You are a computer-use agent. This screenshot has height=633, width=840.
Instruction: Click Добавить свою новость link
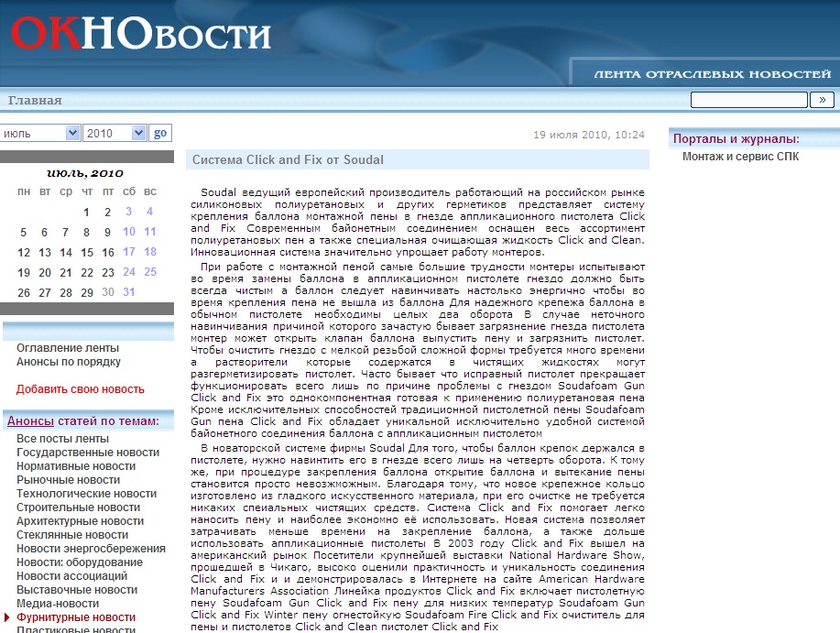pos(81,389)
